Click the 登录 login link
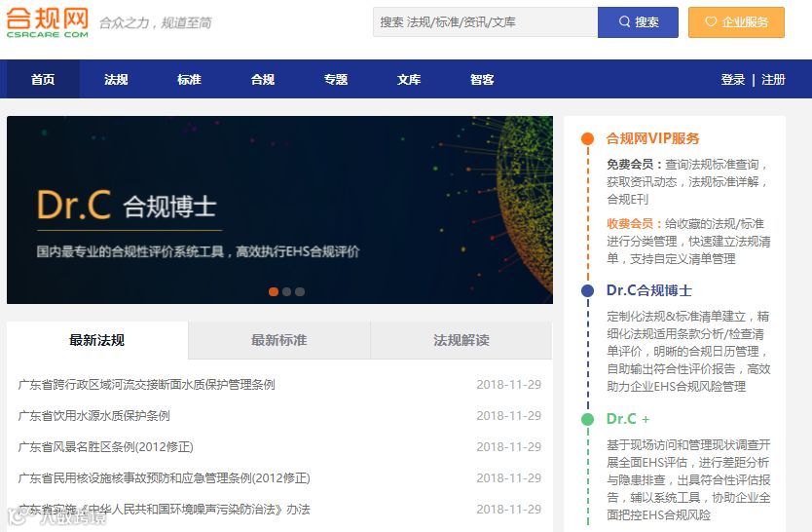This screenshot has height=532, width=812. [733, 79]
